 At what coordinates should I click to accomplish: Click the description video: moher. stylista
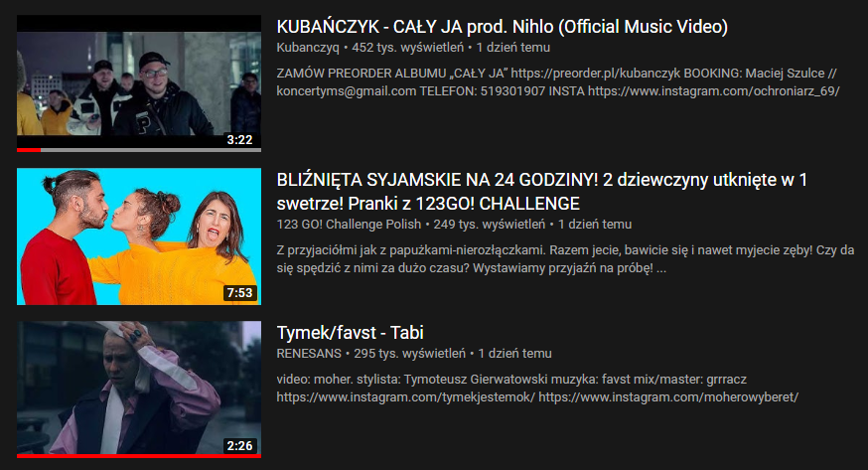tap(537, 389)
